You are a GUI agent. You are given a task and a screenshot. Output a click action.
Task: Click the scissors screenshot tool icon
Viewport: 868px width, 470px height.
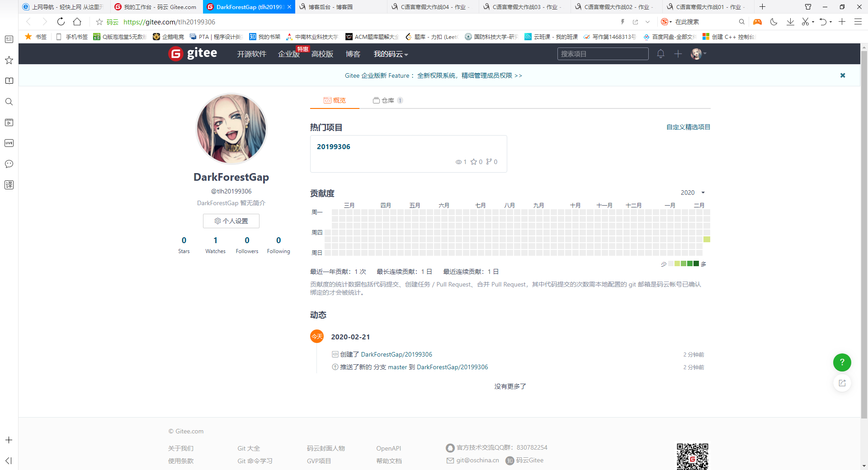click(805, 22)
